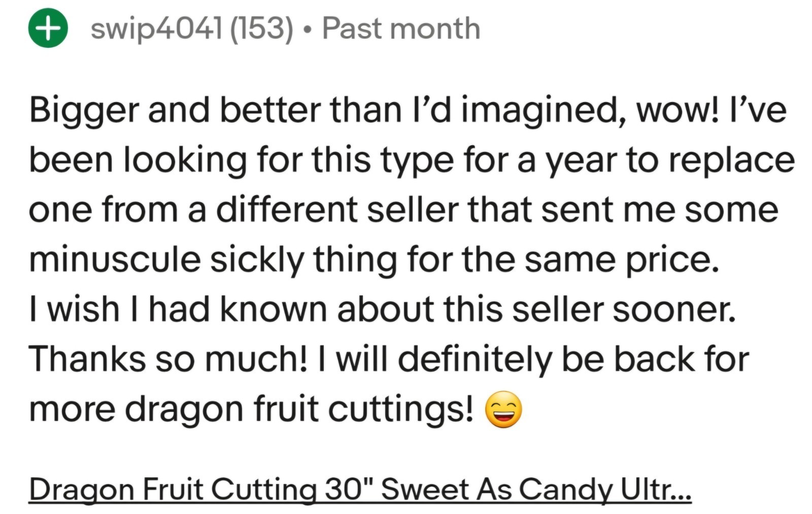Viewport: 812px width, 514px height.
Task: Click the line starting Bigger and better
Action: (408, 110)
